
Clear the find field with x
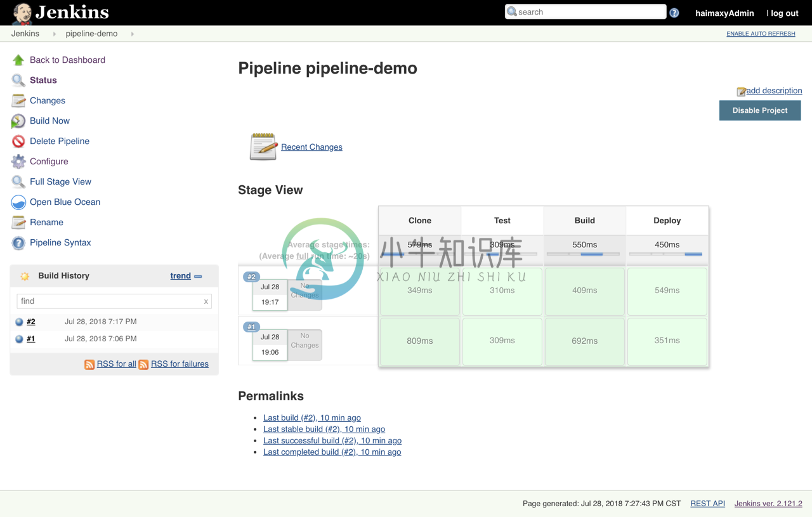[206, 302]
